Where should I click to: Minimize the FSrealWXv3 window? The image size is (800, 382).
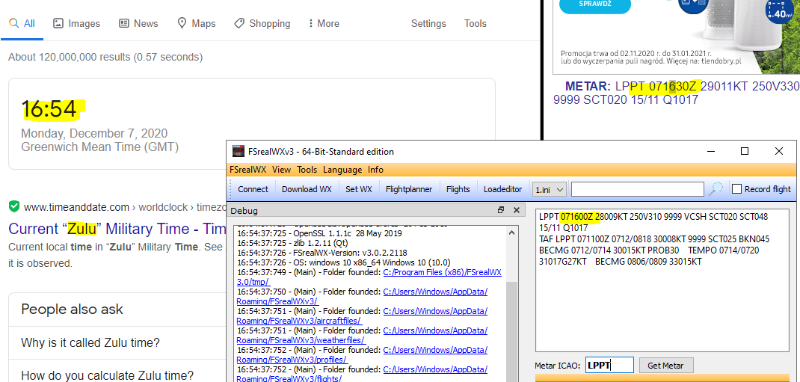pyautogui.click(x=711, y=151)
